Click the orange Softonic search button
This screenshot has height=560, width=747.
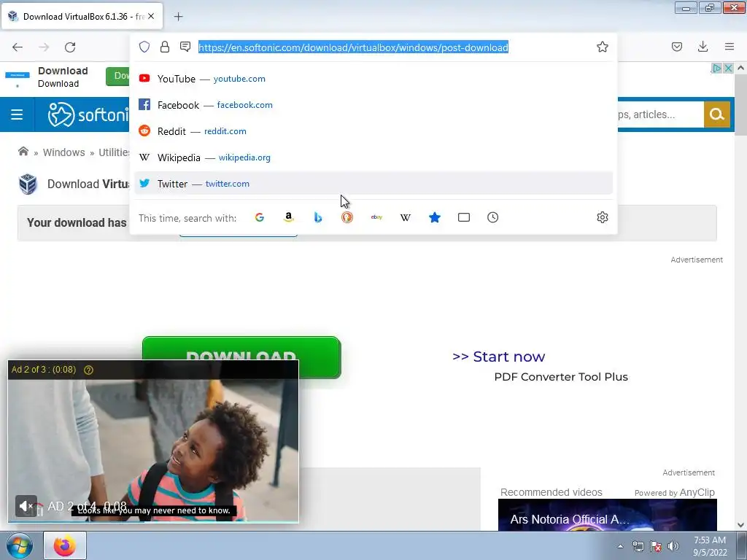point(716,114)
